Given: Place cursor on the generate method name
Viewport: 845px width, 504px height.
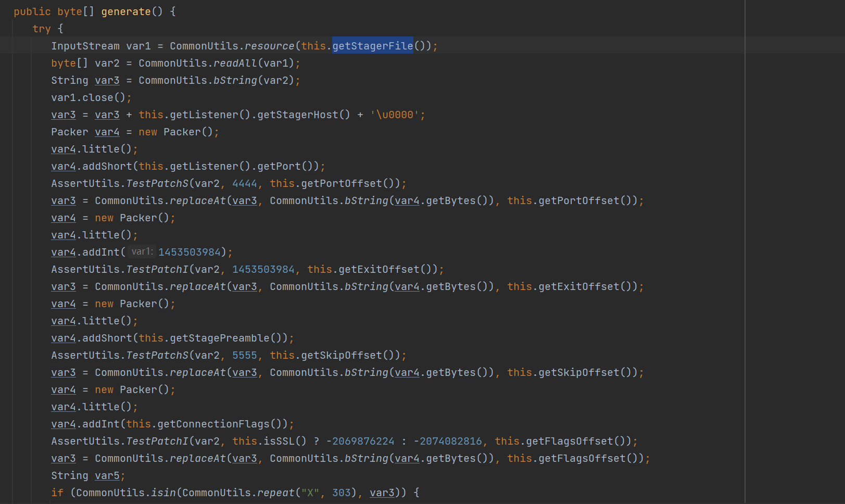Looking at the screenshot, I should pyautogui.click(x=125, y=11).
